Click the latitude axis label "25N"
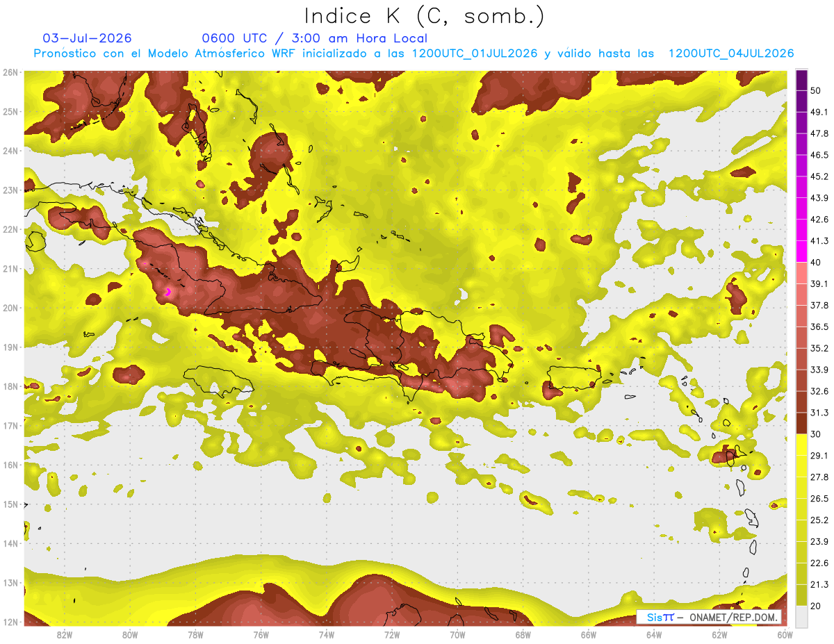Viewport: 834px width, 644px height. coord(10,111)
